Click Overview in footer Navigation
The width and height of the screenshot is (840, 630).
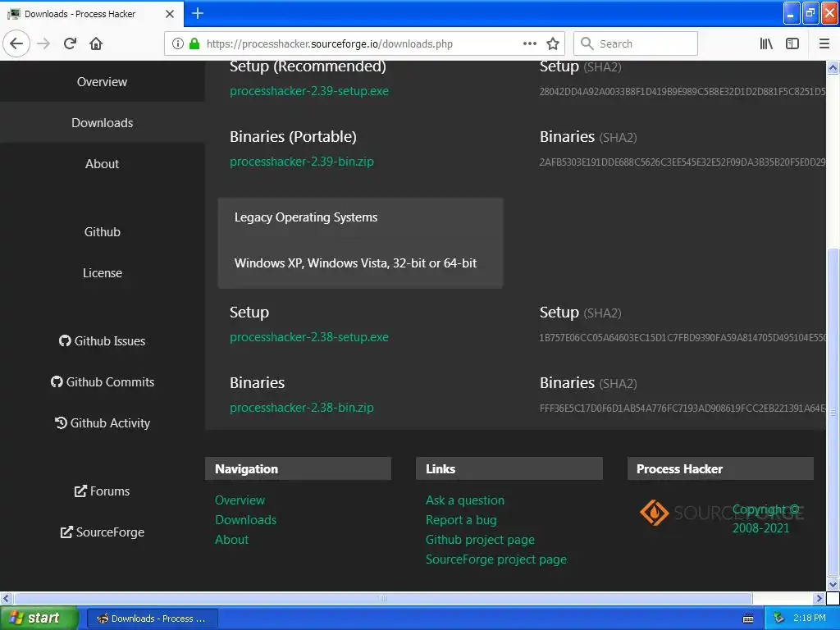240,500
